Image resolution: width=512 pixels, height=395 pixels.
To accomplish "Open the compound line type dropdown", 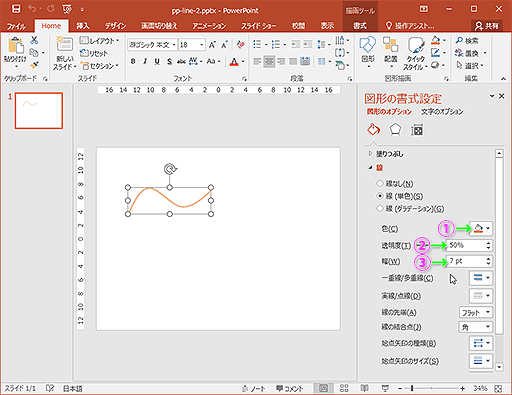I will [x=481, y=277].
